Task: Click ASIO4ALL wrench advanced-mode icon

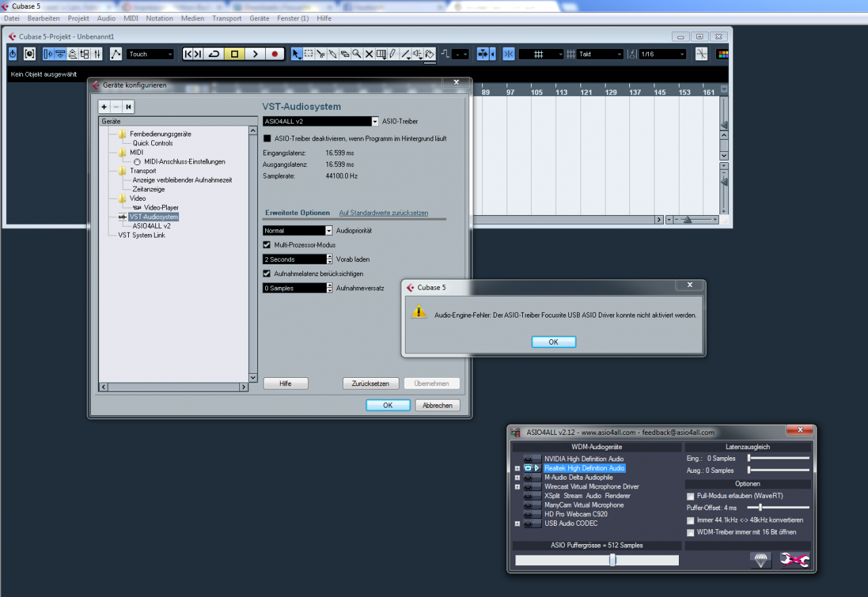Action: pos(794,560)
